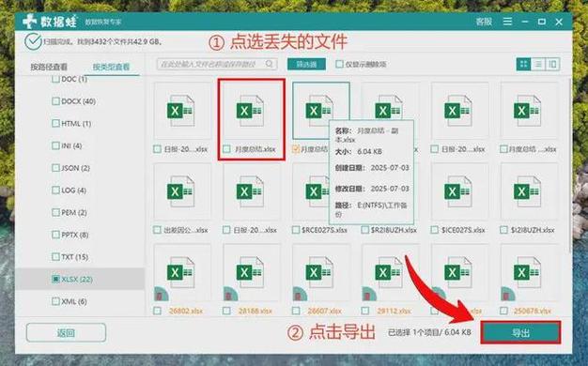The image size is (588, 366).
Task: Click the 250878.xlsx file name
Action: 533,311
